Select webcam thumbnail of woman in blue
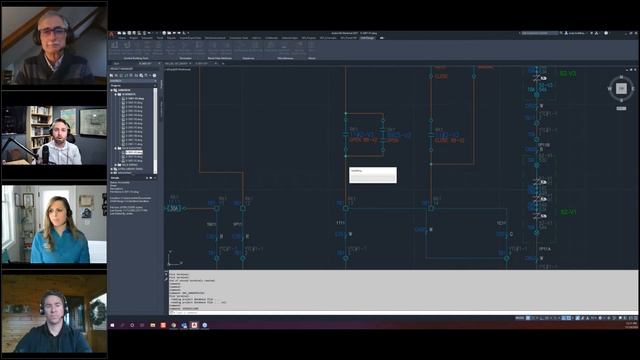Image resolution: width=640 pixels, height=360 pixels. coord(54,224)
